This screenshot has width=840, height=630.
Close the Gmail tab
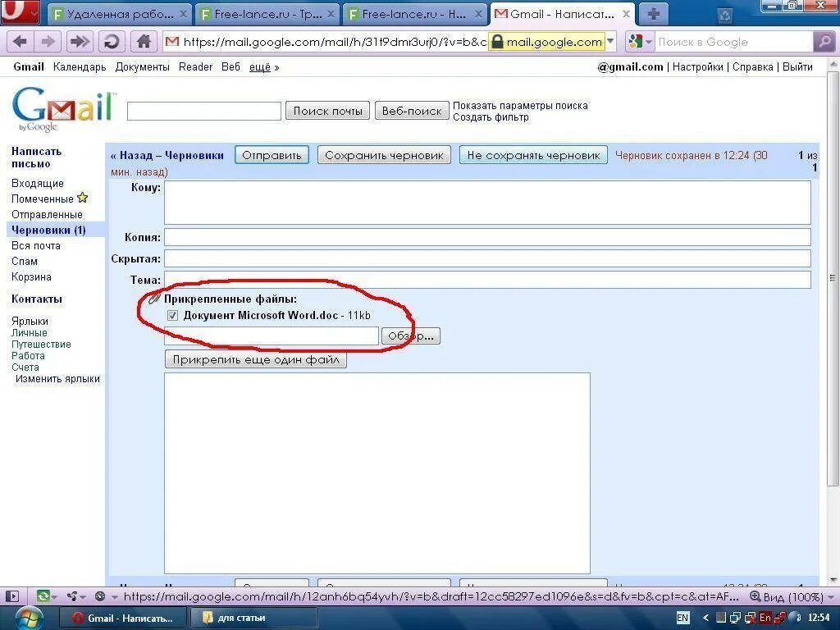click(x=626, y=15)
